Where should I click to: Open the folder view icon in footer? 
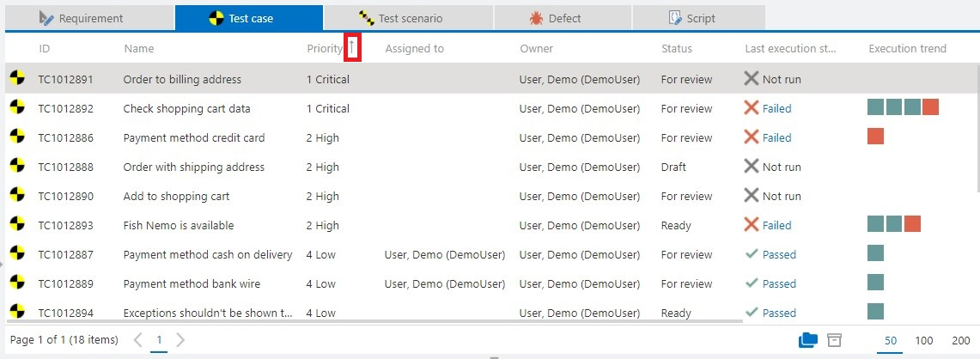(808, 340)
